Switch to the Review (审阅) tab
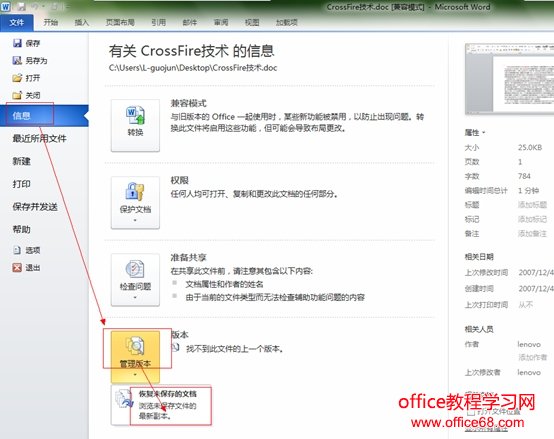554x439 pixels. click(221, 23)
